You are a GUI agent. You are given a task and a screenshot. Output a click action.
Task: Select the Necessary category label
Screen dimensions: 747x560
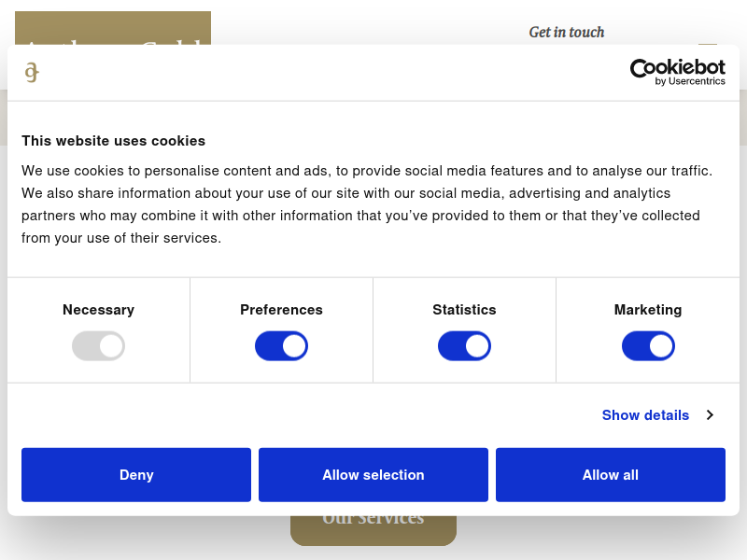coord(98,310)
